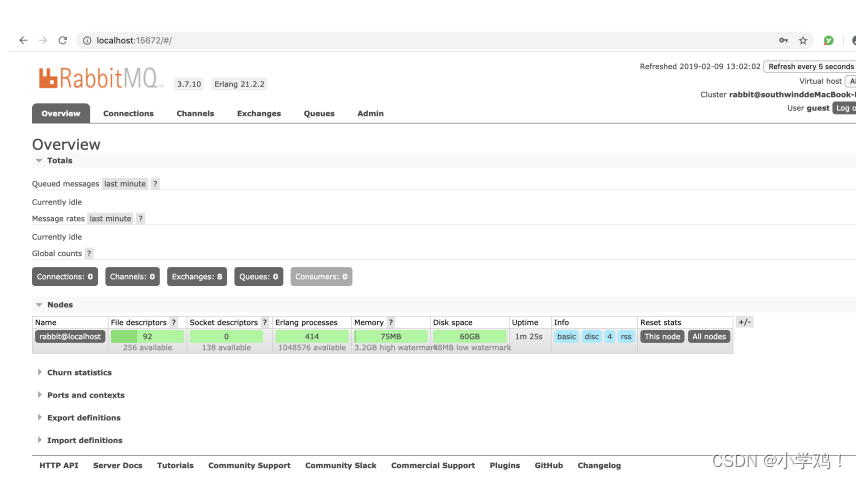The image size is (856, 479).
Task: Reset stats for All nodes
Action: (709, 336)
